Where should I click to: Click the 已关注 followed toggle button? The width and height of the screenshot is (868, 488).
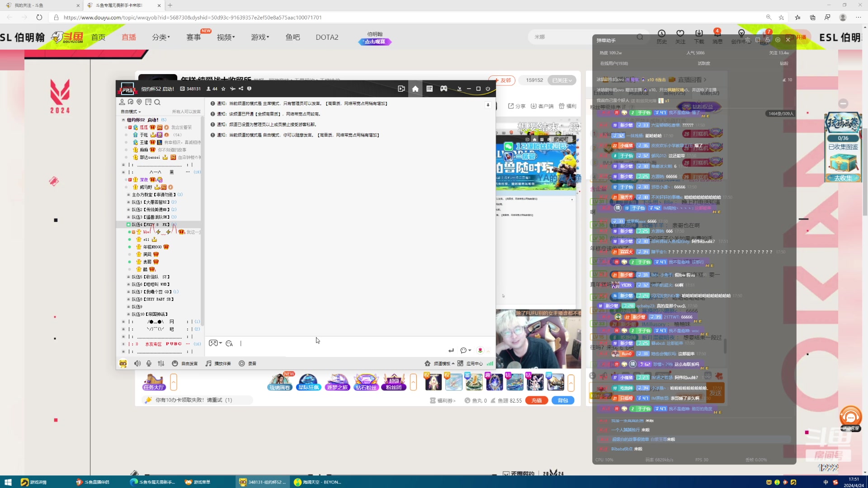click(x=562, y=80)
